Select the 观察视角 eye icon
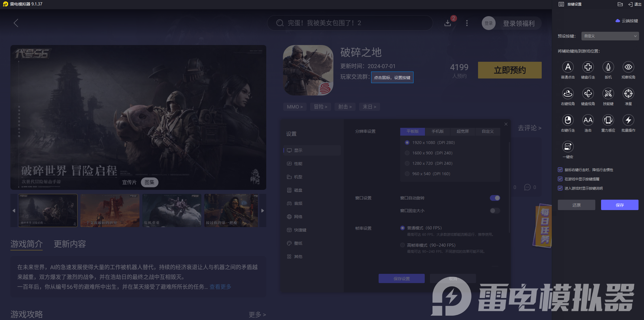This screenshot has height=320, width=644. [628, 67]
